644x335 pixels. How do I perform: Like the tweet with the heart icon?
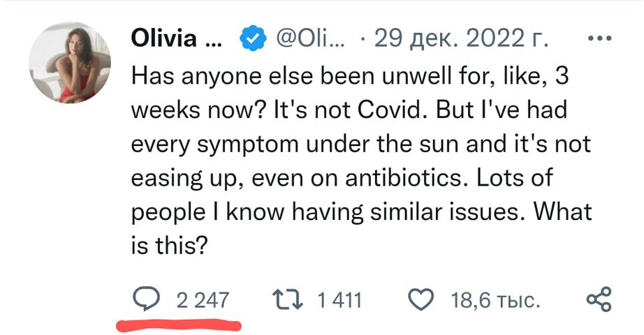(x=420, y=300)
